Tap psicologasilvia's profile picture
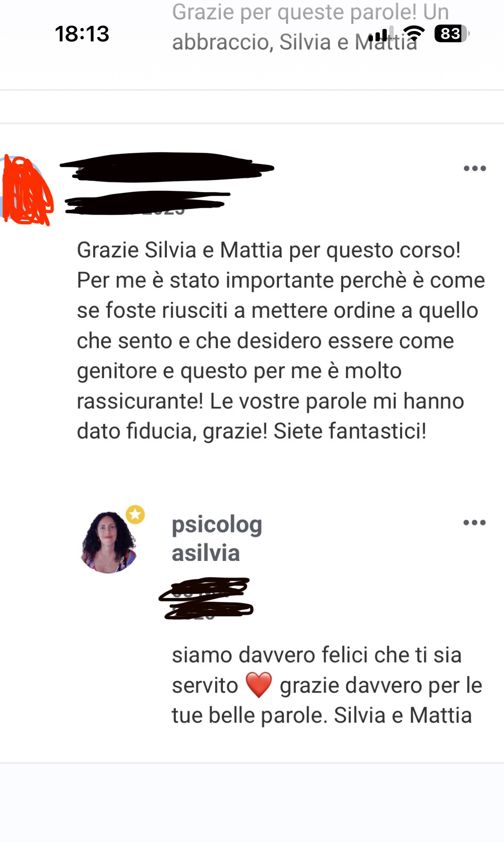Screen dimensions: 504x842 click(109, 542)
